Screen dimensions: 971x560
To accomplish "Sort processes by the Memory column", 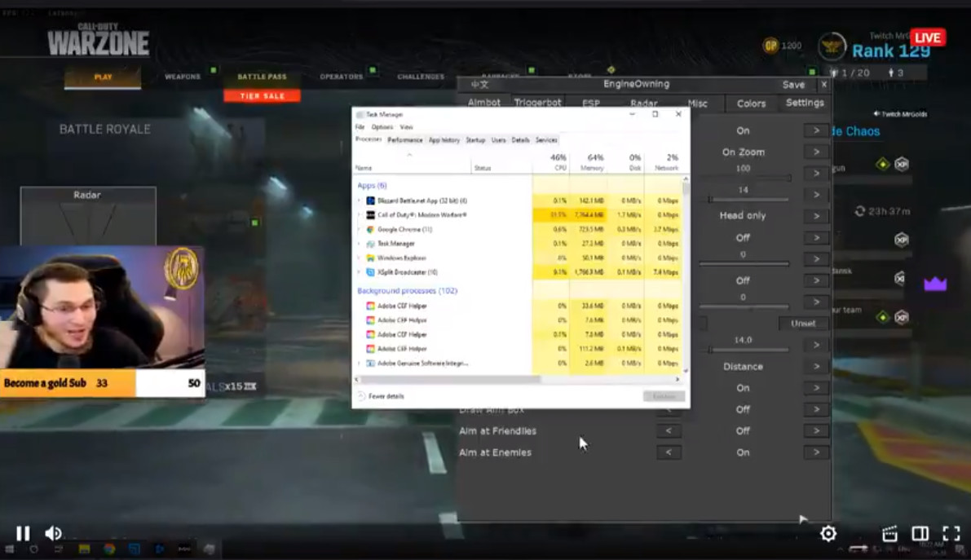I will (x=589, y=162).
